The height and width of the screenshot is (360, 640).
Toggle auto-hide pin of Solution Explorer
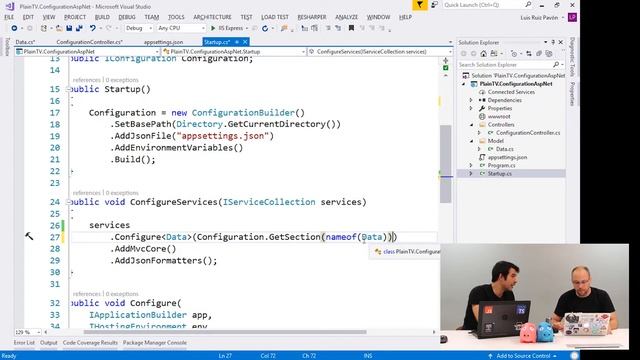click(x=553, y=42)
